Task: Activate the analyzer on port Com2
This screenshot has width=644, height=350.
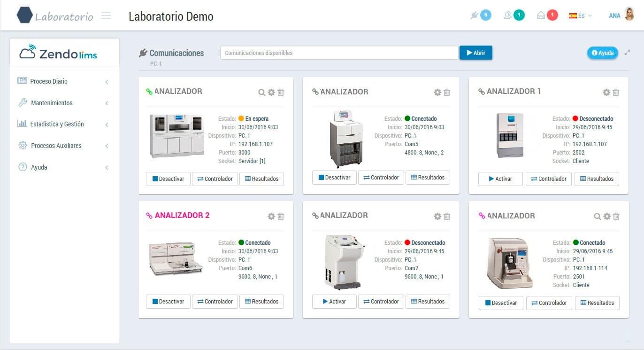Action: click(x=334, y=302)
